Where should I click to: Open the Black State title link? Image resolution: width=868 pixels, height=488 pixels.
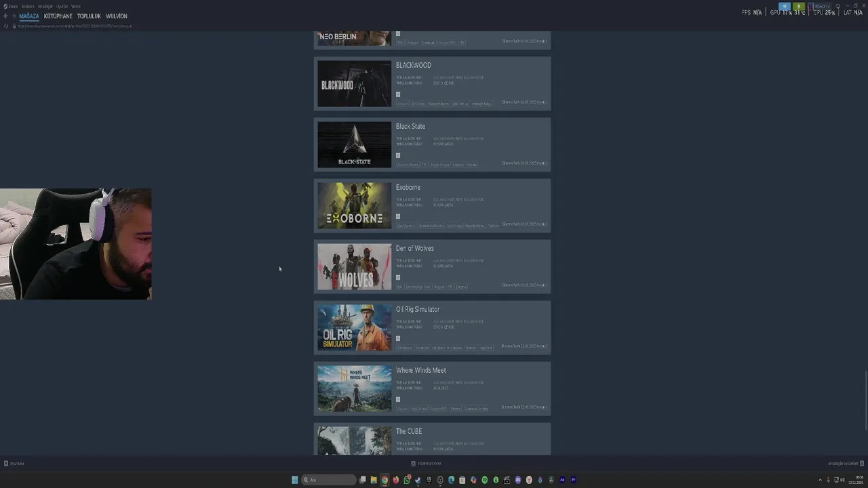410,126
